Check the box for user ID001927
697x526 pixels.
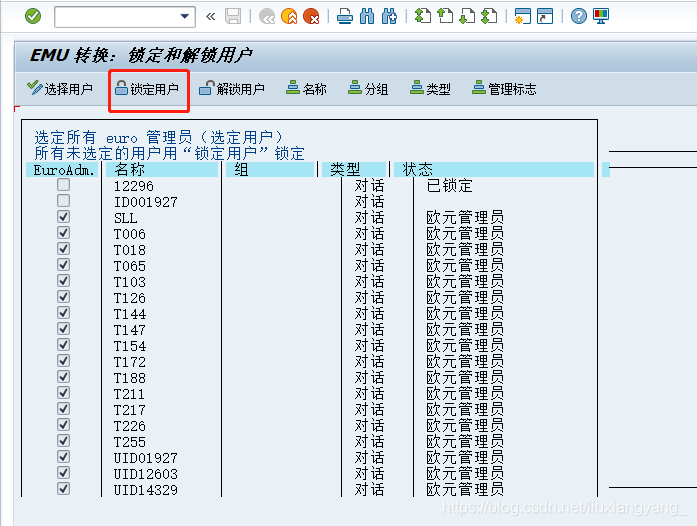(x=64, y=201)
